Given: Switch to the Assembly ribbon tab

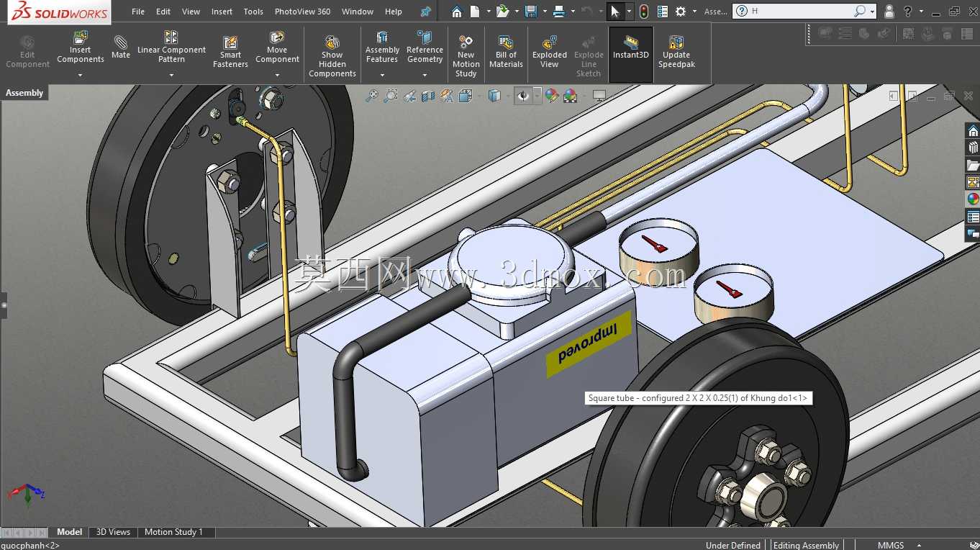Looking at the screenshot, I should 24,93.
